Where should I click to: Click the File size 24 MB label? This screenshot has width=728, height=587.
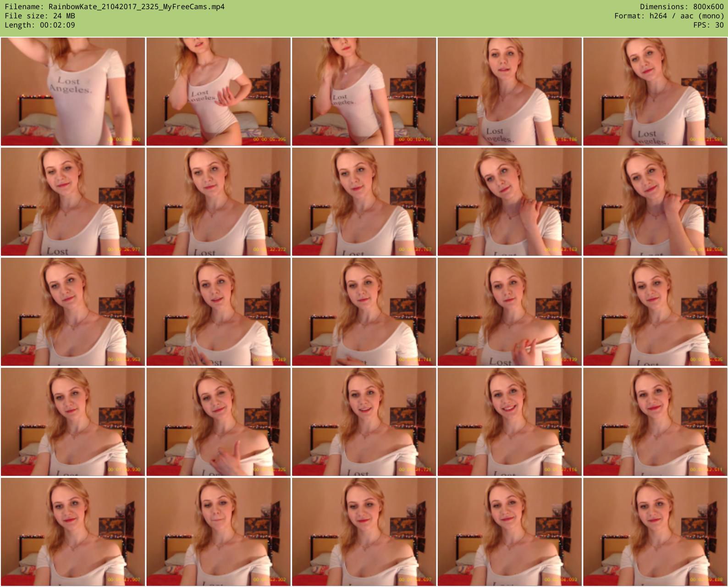(40, 16)
